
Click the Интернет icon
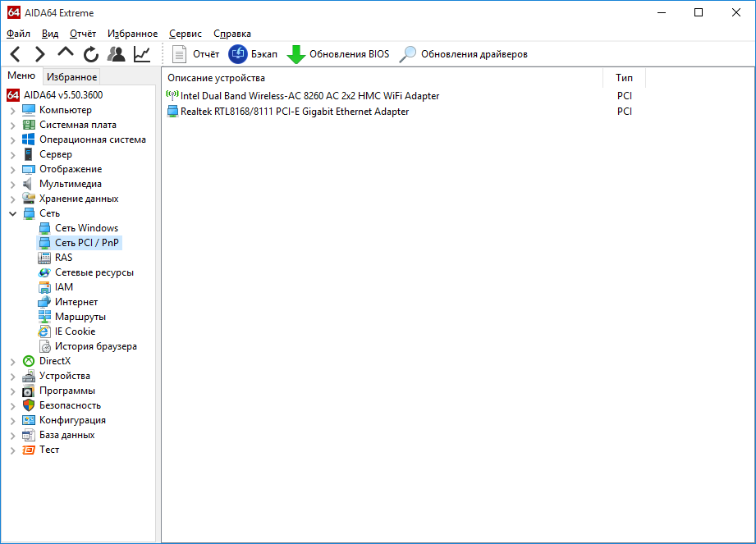(x=44, y=302)
